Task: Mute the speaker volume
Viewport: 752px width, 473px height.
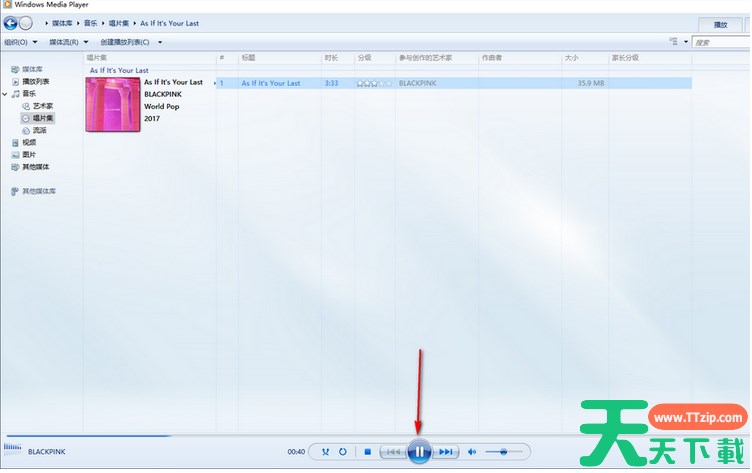Action: click(x=472, y=452)
